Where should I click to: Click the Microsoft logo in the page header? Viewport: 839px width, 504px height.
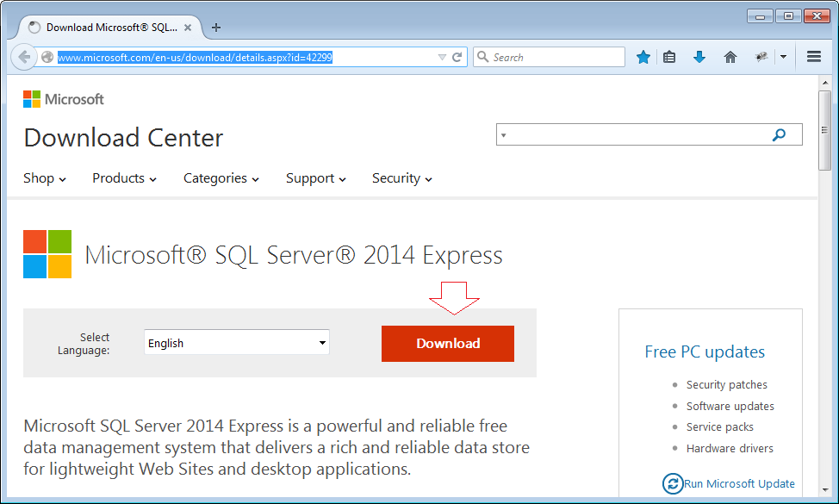point(64,99)
